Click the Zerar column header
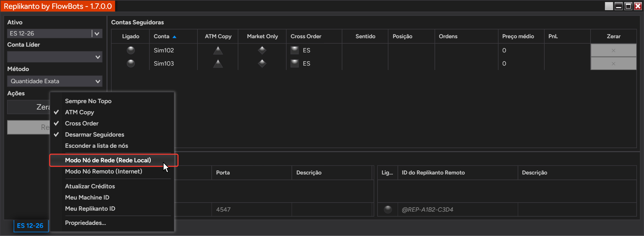Image resolution: width=644 pixels, height=236 pixels. click(x=614, y=36)
